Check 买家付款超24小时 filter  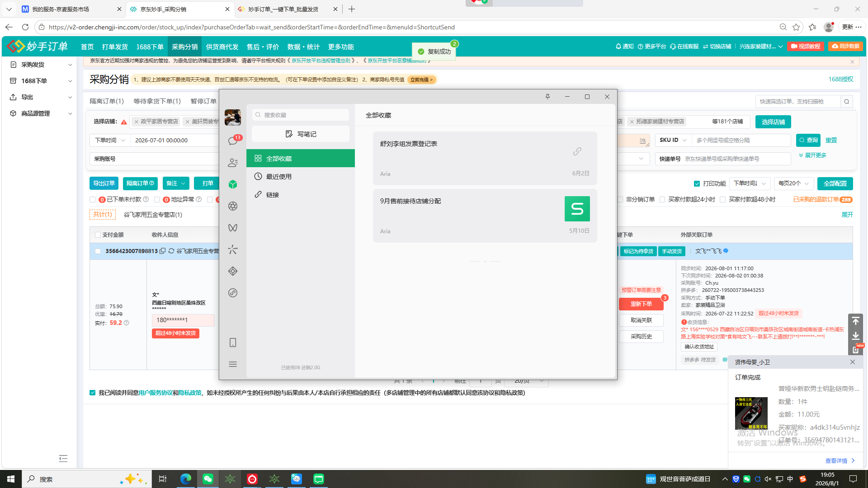[x=663, y=199]
